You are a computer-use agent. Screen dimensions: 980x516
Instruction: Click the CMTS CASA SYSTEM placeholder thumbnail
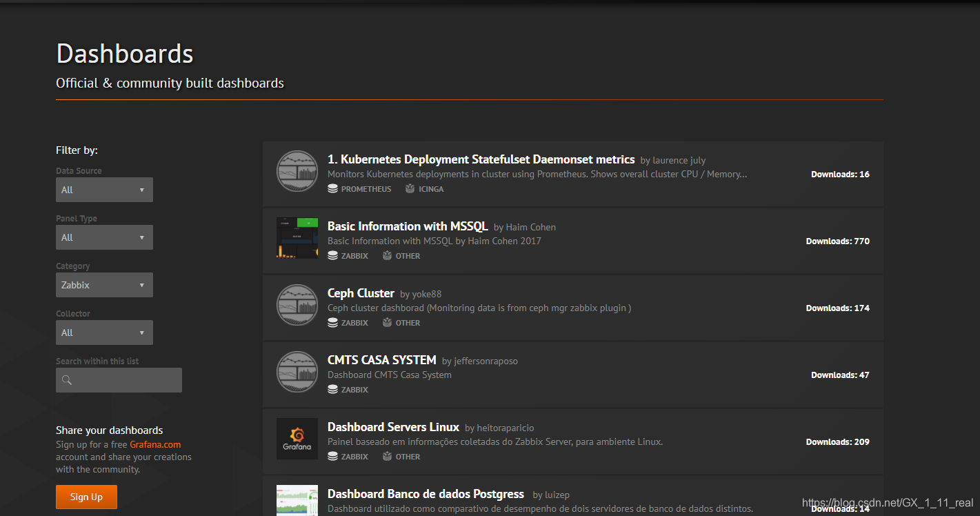click(297, 372)
